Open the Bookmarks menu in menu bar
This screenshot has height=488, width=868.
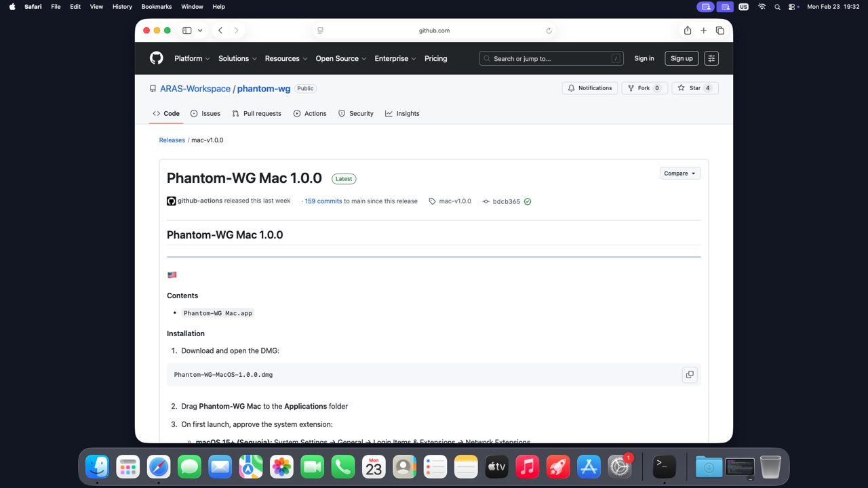(156, 7)
